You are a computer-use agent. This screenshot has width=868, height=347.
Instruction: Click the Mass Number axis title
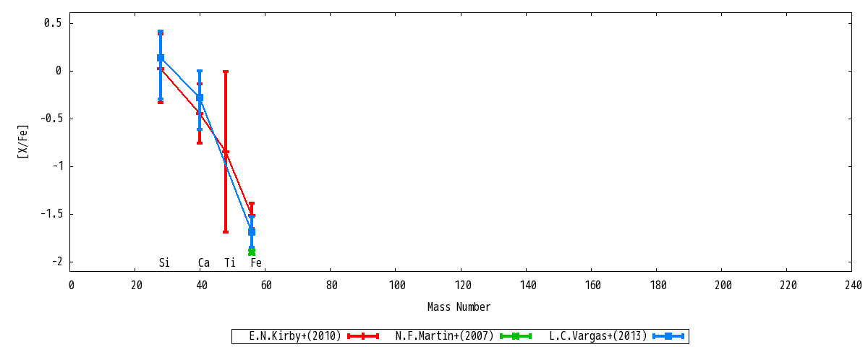[459, 307]
